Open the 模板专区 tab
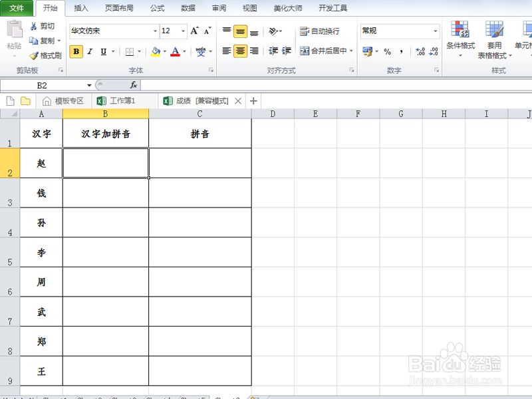This screenshot has width=532, height=399. (63, 101)
